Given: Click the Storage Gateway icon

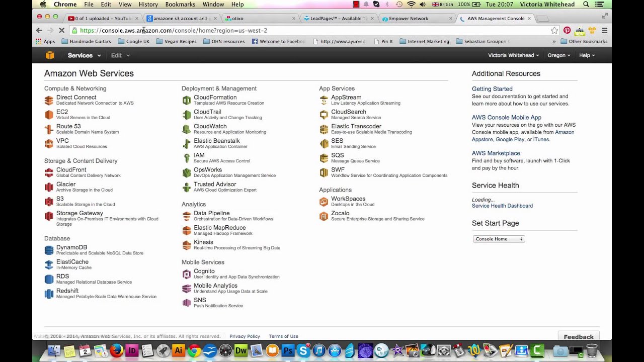Looking at the screenshot, I should point(49,216).
